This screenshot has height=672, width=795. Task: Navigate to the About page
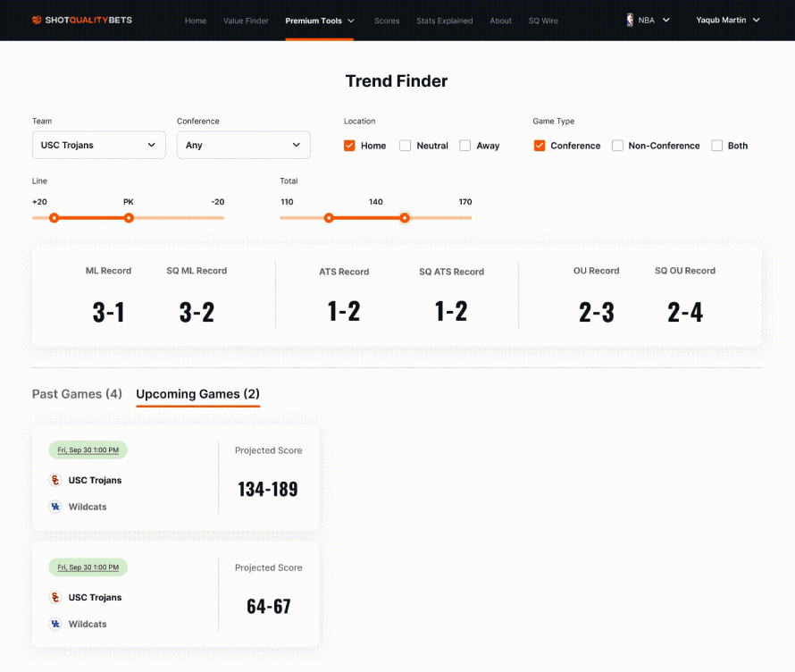click(500, 21)
